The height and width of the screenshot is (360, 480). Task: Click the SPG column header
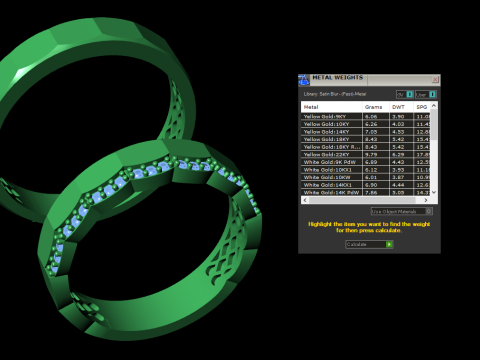(422, 107)
